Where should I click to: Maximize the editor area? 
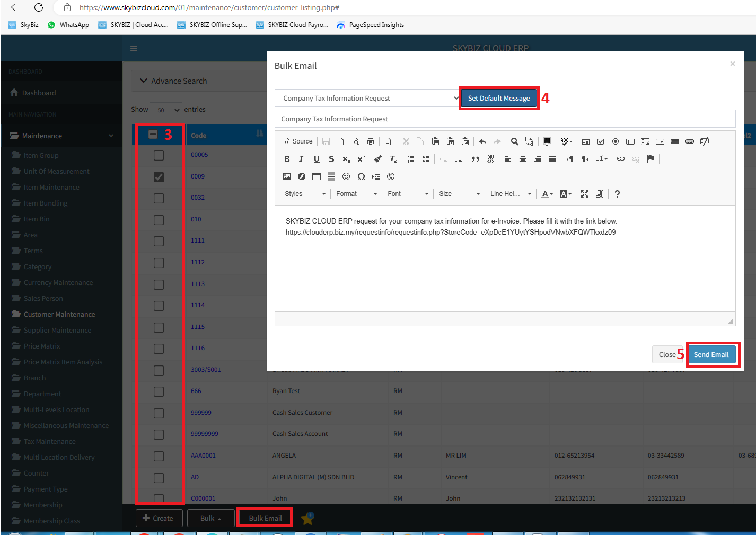coord(585,194)
